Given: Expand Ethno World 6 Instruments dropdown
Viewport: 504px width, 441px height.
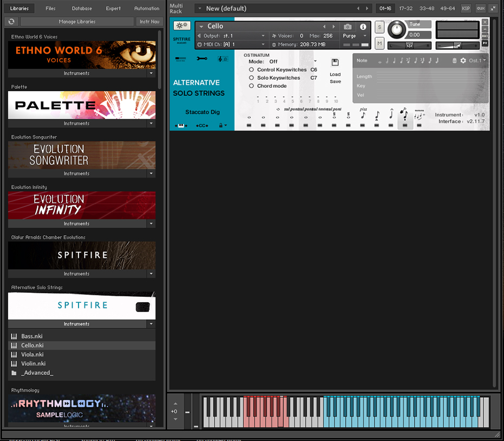Looking at the screenshot, I should tap(151, 73).
